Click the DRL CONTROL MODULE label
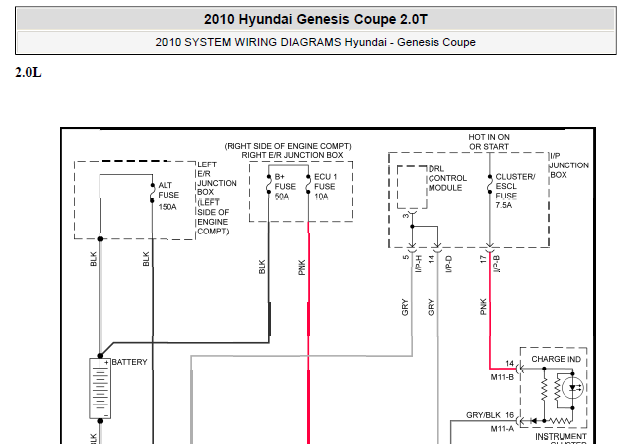 point(447,178)
